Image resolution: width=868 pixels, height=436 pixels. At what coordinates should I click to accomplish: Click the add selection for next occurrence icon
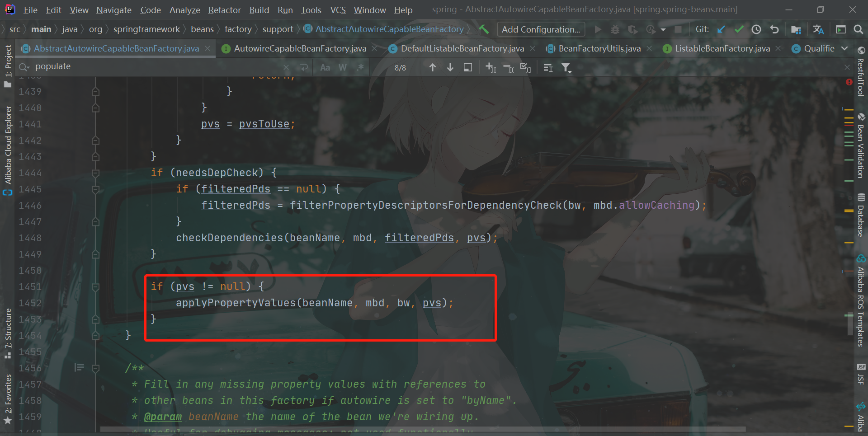[491, 68]
